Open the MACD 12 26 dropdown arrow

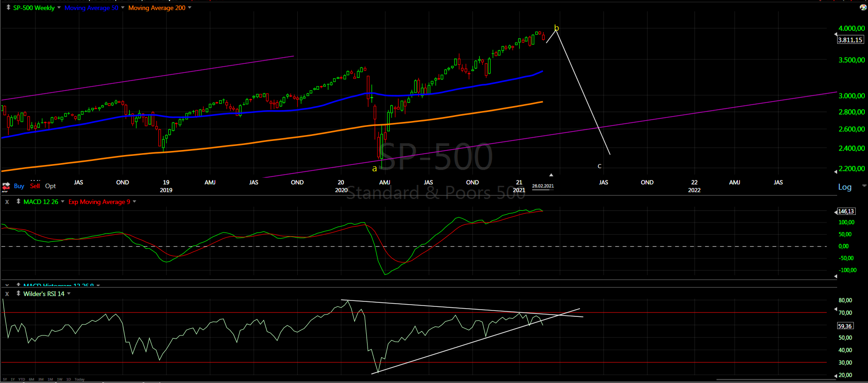click(63, 202)
